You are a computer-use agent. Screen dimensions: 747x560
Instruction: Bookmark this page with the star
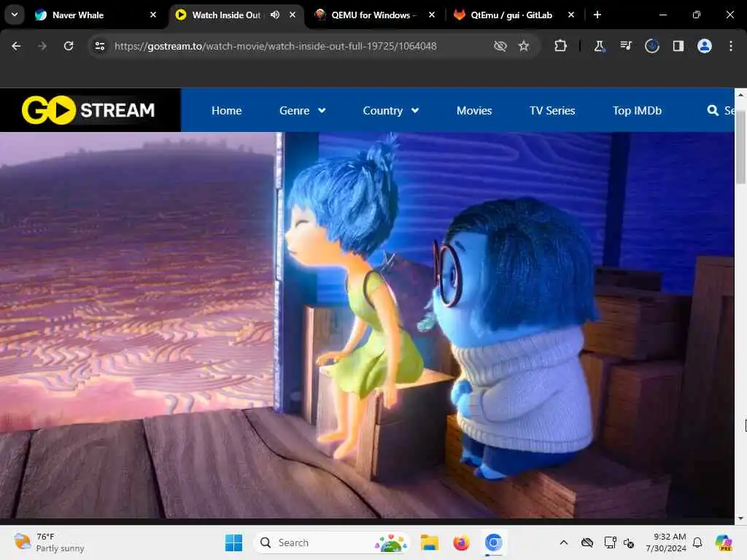pyautogui.click(x=524, y=46)
